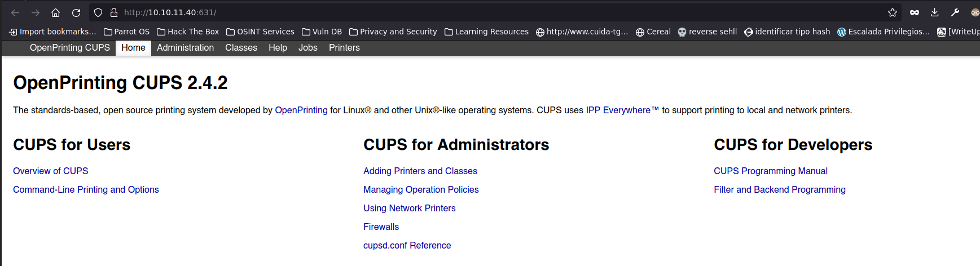This screenshot has width=980, height=266.
Task: Click the insecure connection padlock icon
Action: 113,12
